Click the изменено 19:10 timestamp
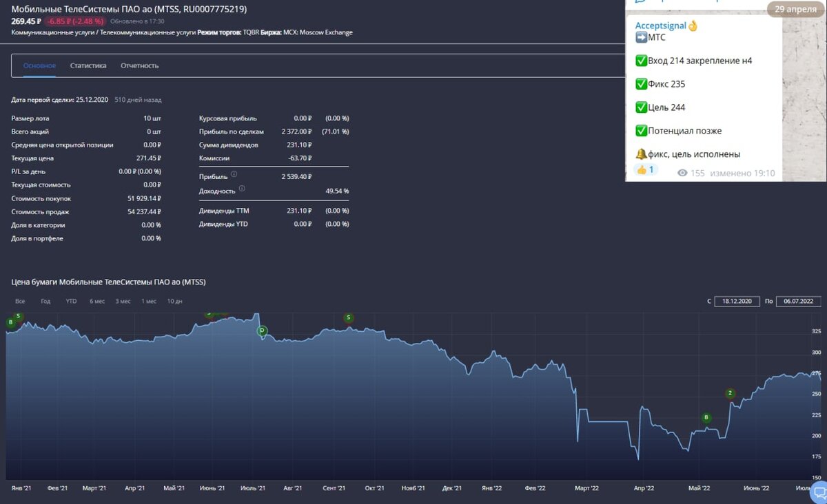Screen dimensions: 827x504 click(x=742, y=173)
